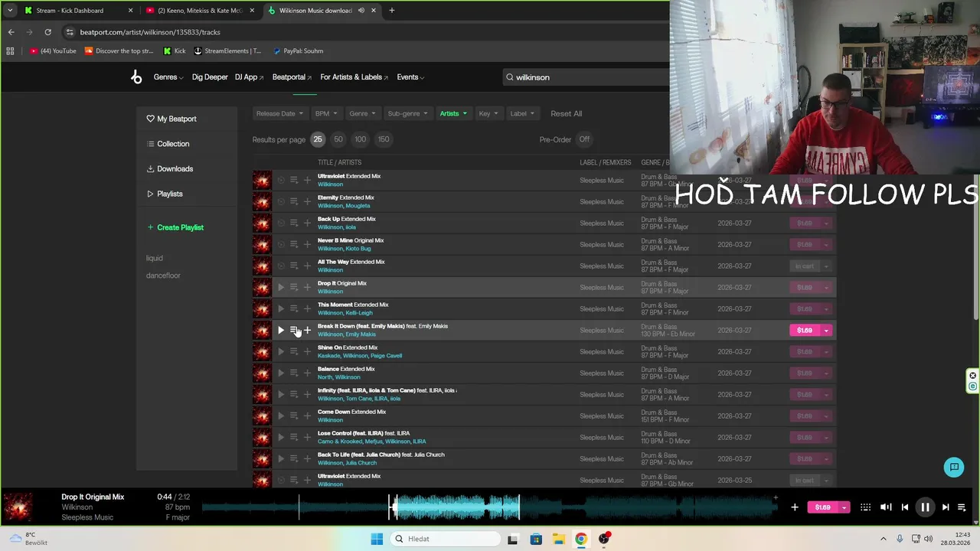Reload the browser page
The height and width of the screenshot is (551, 980).
point(47,32)
